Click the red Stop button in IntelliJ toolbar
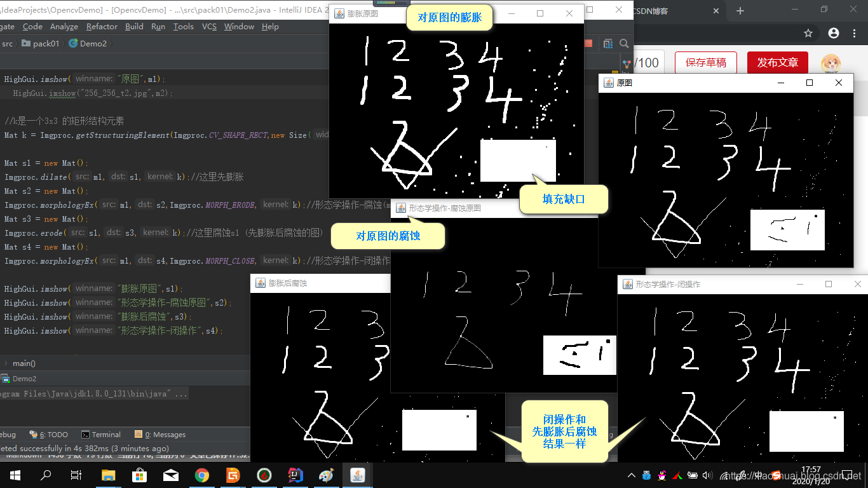Screen dimensions: 868x488 click(588, 43)
